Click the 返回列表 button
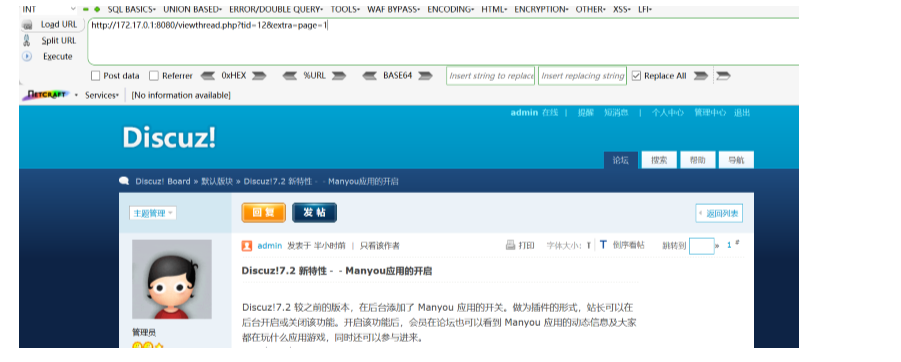Screen dimensions: 901x362 coord(719,213)
